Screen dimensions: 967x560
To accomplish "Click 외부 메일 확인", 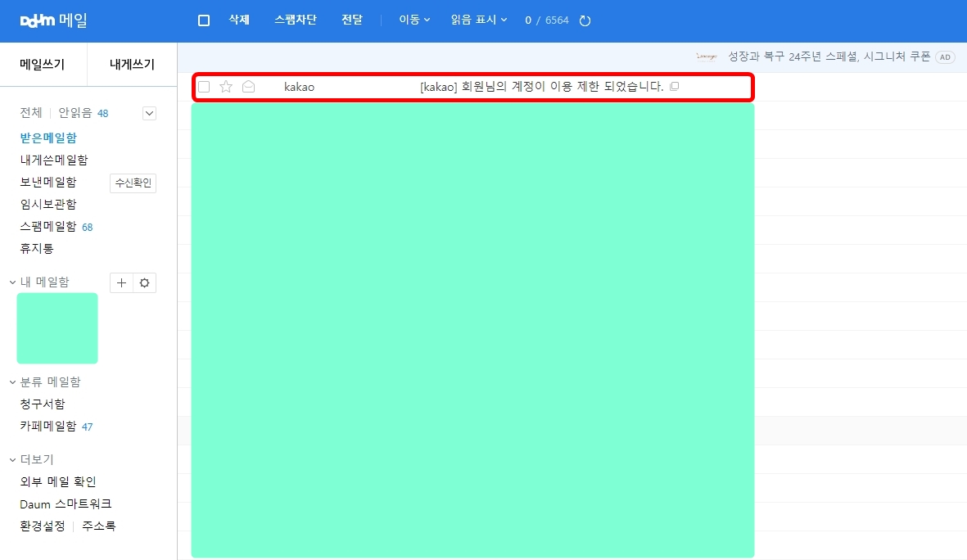I will (x=58, y=481).
